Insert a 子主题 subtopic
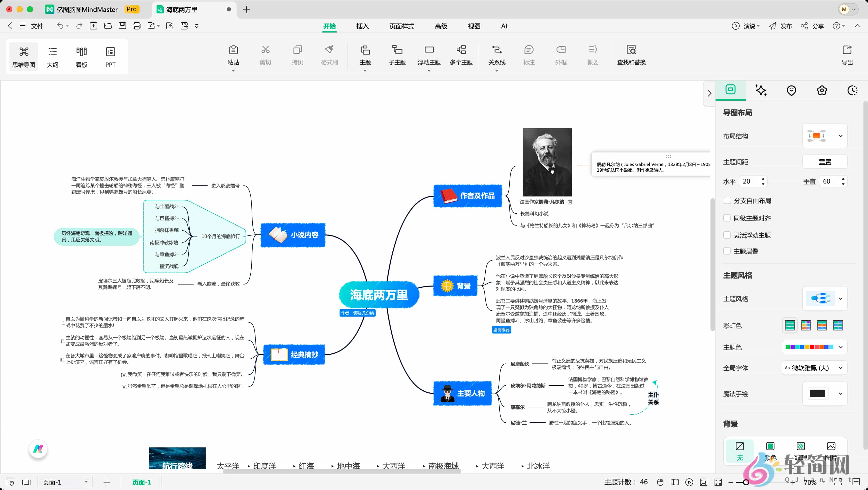This screenshot has width=868, height=490. click(397, 56)
